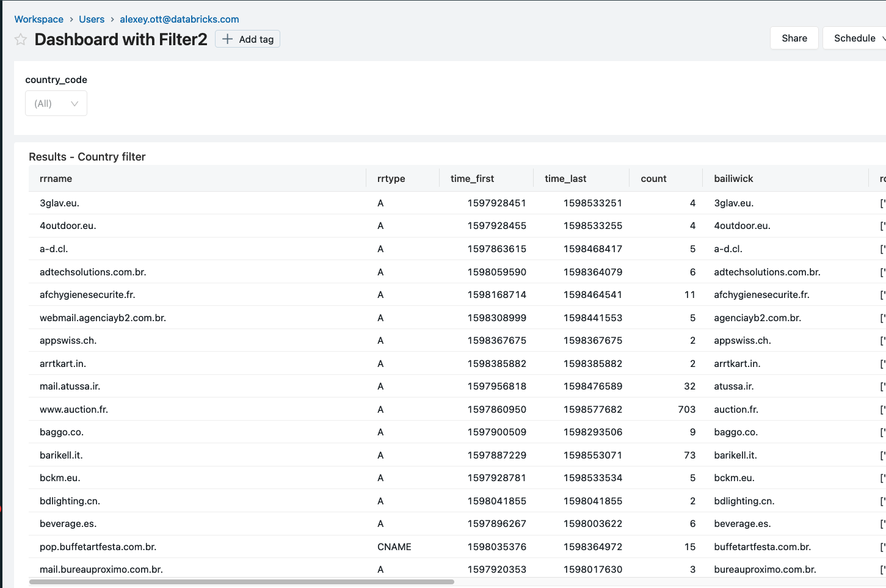Viewport: 886px width, 588px height.
Task: Click the time_first column header
Action: 472,178
